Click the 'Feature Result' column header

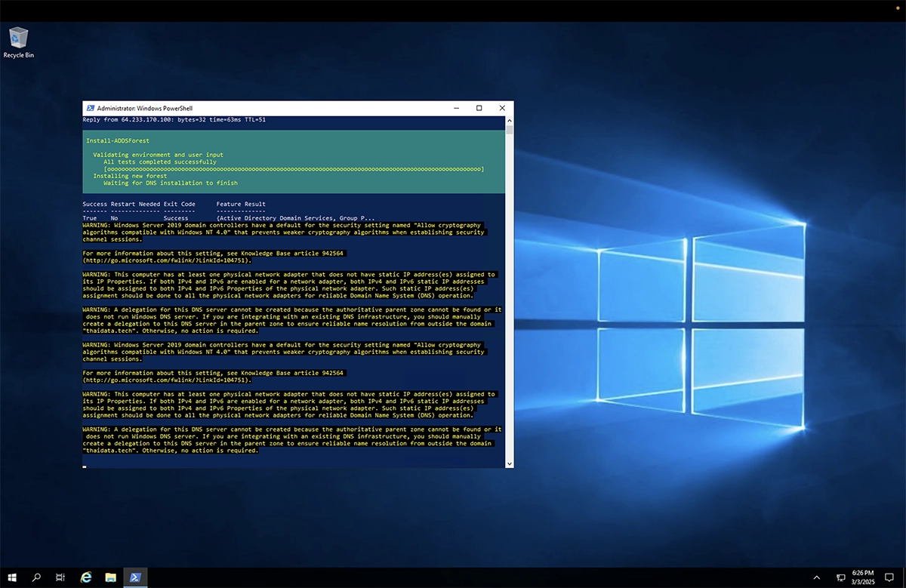click(241, 204)
